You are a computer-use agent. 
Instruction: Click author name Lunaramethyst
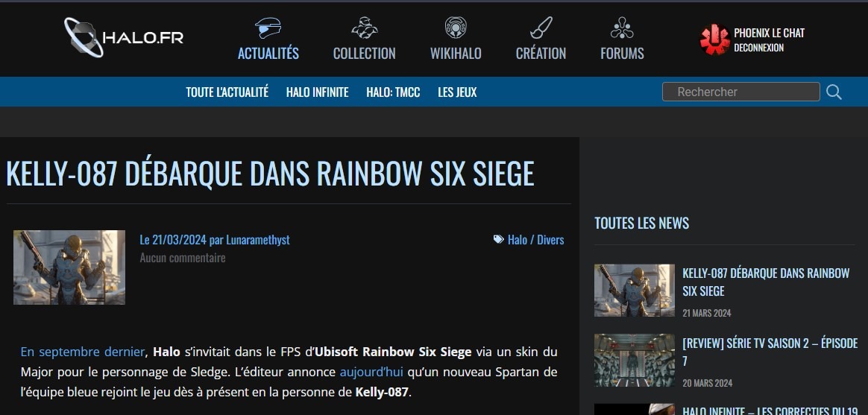click(x=257, y=240)
